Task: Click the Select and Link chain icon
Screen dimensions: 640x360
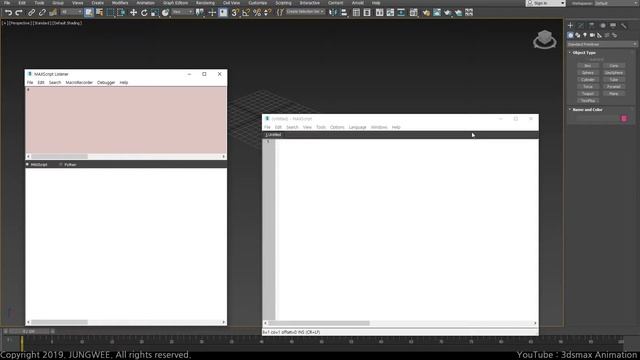Action: [31, 13]
